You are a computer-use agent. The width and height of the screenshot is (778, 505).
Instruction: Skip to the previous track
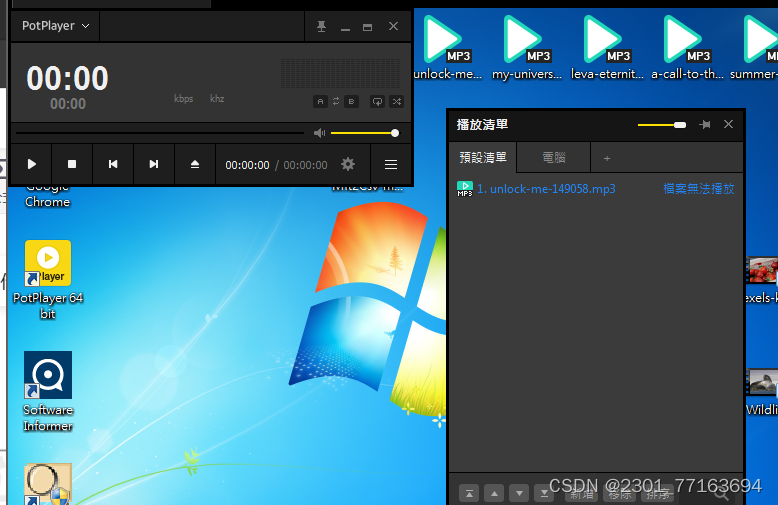click(113, 164)
